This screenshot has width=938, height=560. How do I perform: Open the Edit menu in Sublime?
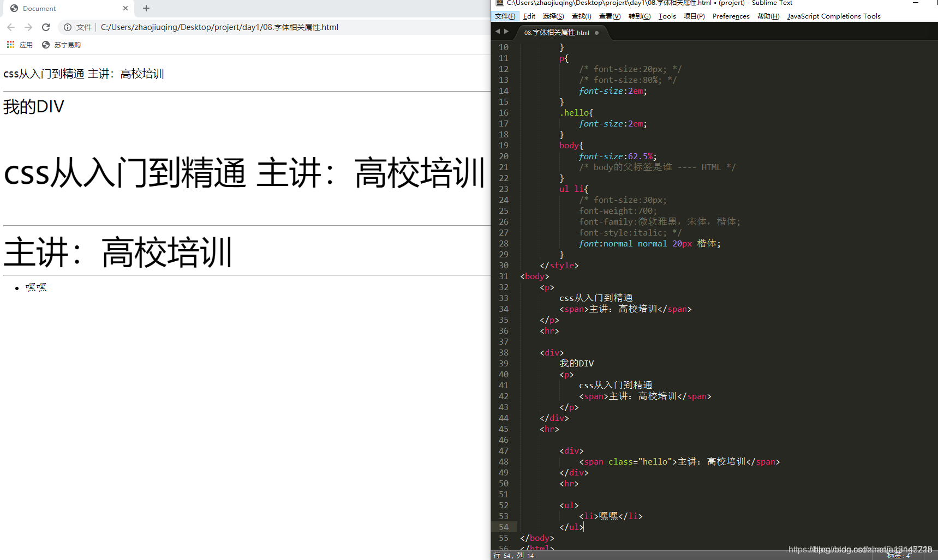(x=529, y=16)
